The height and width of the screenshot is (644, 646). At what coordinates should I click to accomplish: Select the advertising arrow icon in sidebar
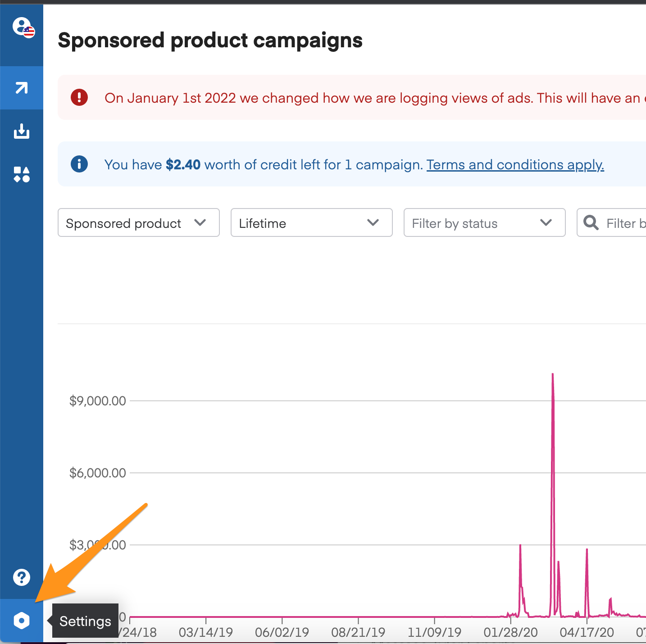click(x=22, y=88)
